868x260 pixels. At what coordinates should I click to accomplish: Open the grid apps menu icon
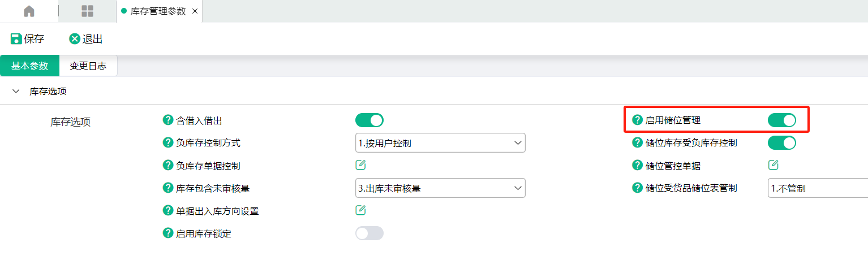[87, 11]
